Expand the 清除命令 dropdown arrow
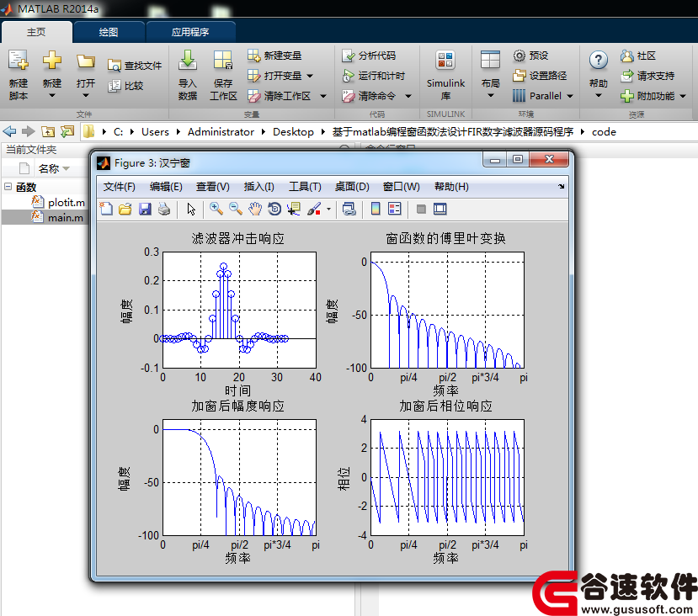This screenshot has height=616, width=698. tap(408, 96)
